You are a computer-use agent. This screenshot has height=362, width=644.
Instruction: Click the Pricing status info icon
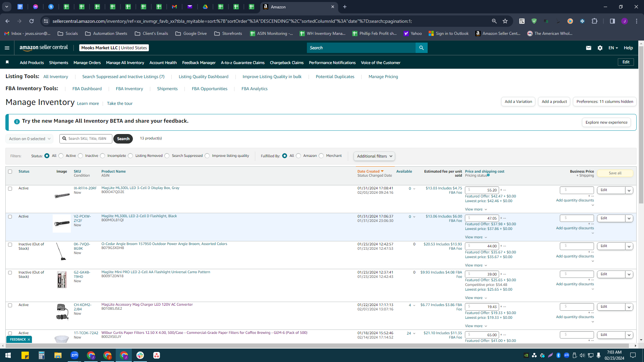click(488, 175)
